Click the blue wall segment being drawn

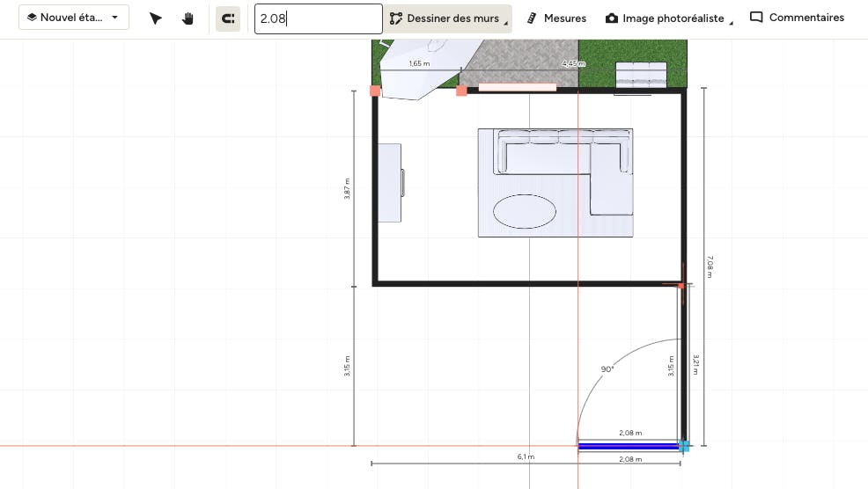(x=628, y=447)
